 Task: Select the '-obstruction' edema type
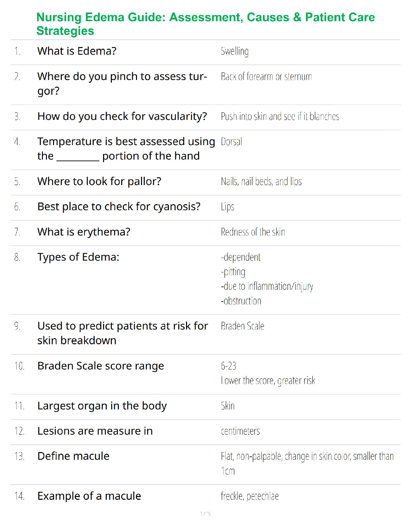241,301
